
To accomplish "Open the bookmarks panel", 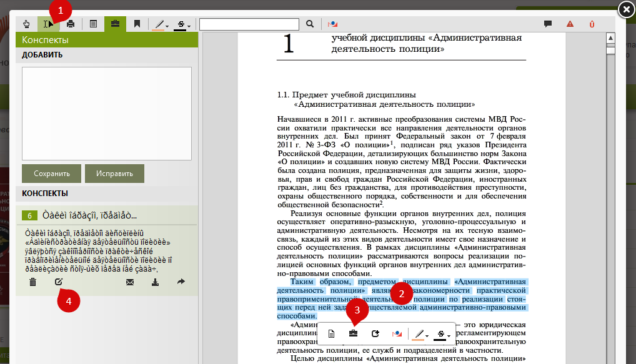I will [137, 24].
